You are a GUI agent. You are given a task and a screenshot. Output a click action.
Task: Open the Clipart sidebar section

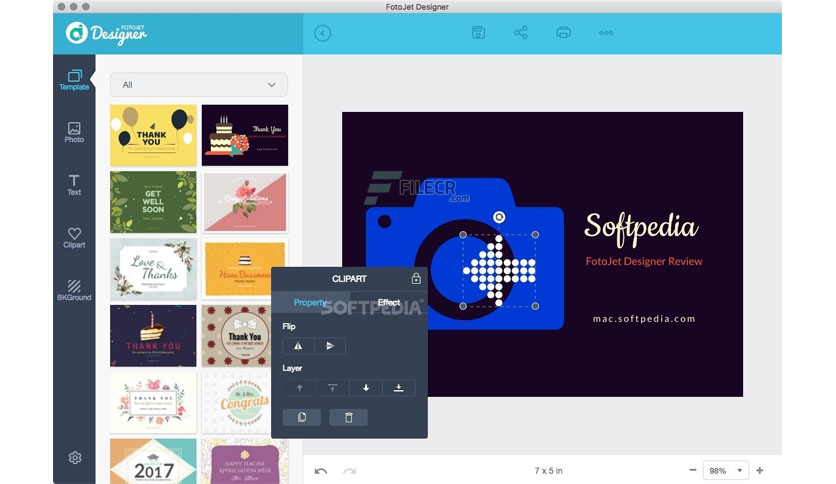click(74, 238)
